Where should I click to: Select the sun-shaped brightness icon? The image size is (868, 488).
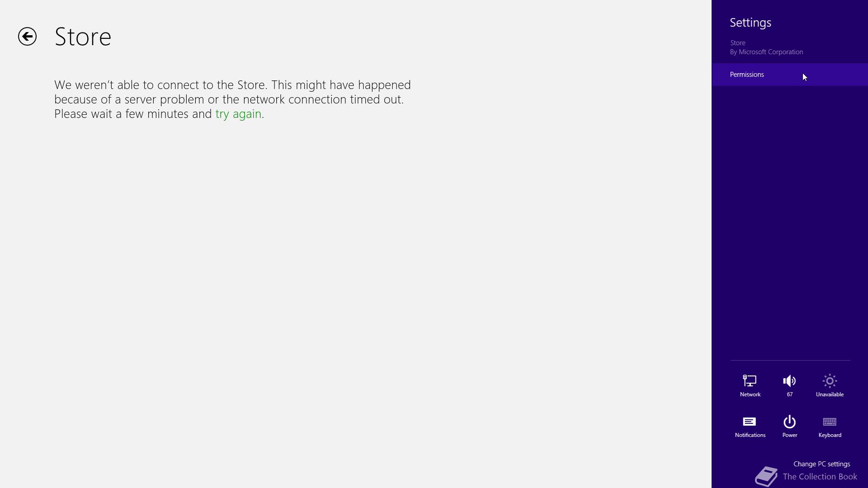[830, 381]
